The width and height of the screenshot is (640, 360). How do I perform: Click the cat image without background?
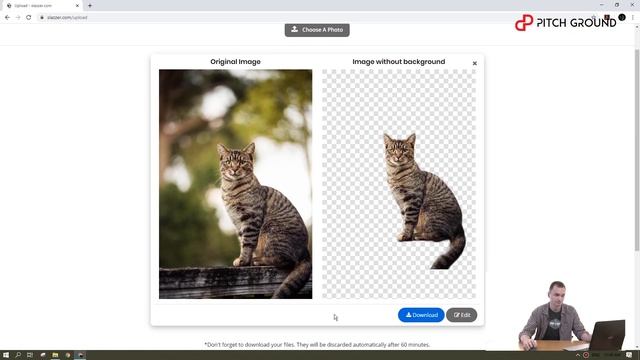pos(399,184)
